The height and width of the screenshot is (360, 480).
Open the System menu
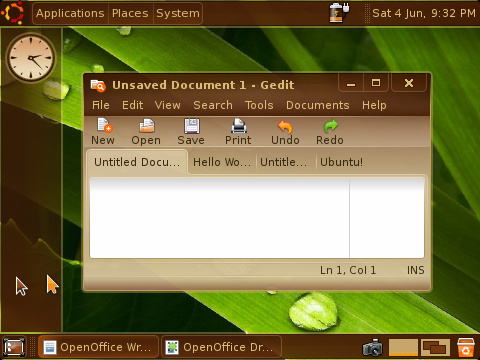[x=178, y=13]
